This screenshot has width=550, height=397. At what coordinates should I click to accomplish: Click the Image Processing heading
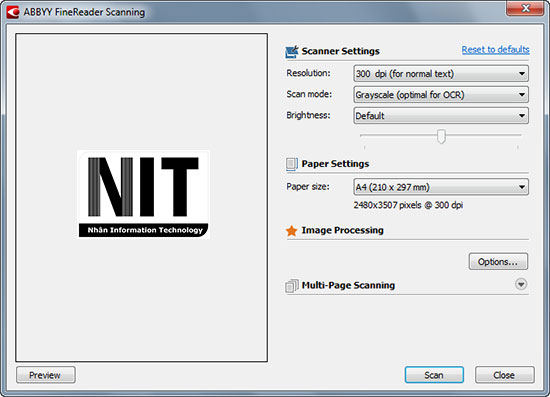[x=342, y=230]
